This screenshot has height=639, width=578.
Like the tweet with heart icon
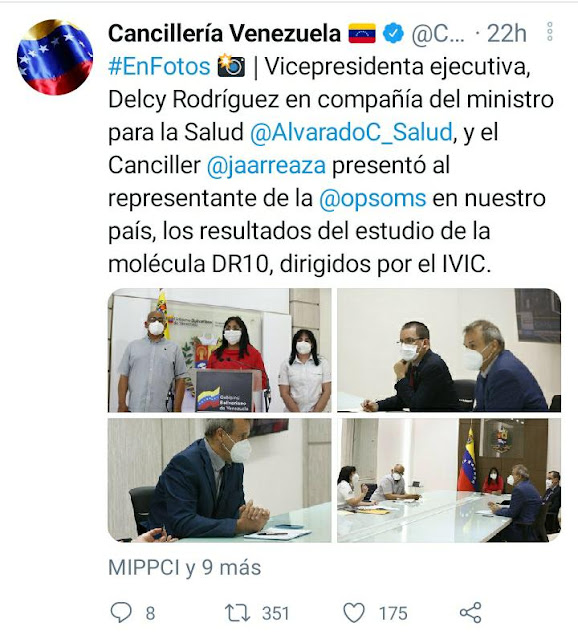tap(353, 613)
